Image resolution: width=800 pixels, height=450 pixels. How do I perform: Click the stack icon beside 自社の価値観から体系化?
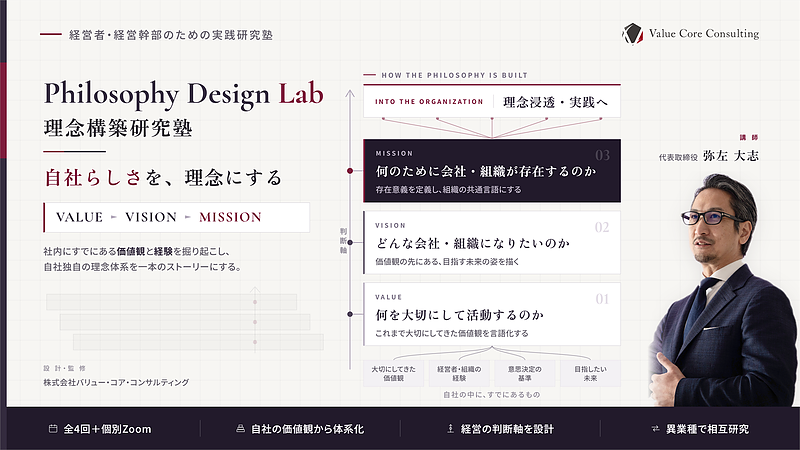(x=240, y=429)
